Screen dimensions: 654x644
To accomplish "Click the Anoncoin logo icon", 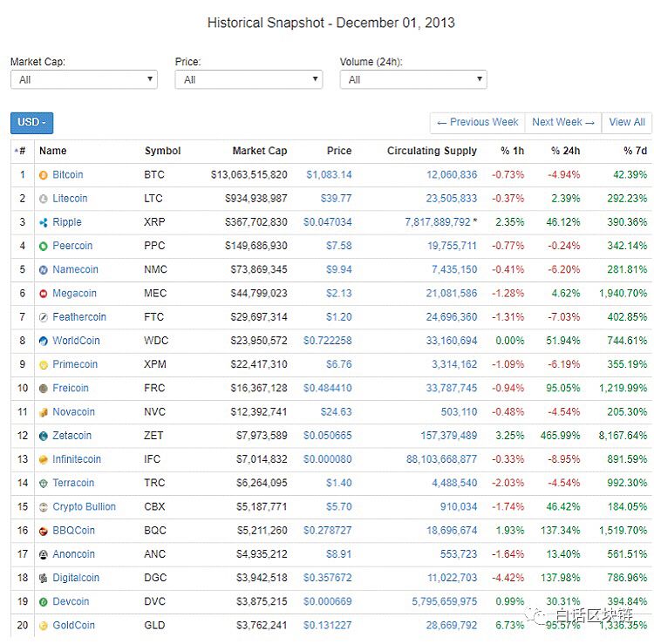I will (44, 555).
